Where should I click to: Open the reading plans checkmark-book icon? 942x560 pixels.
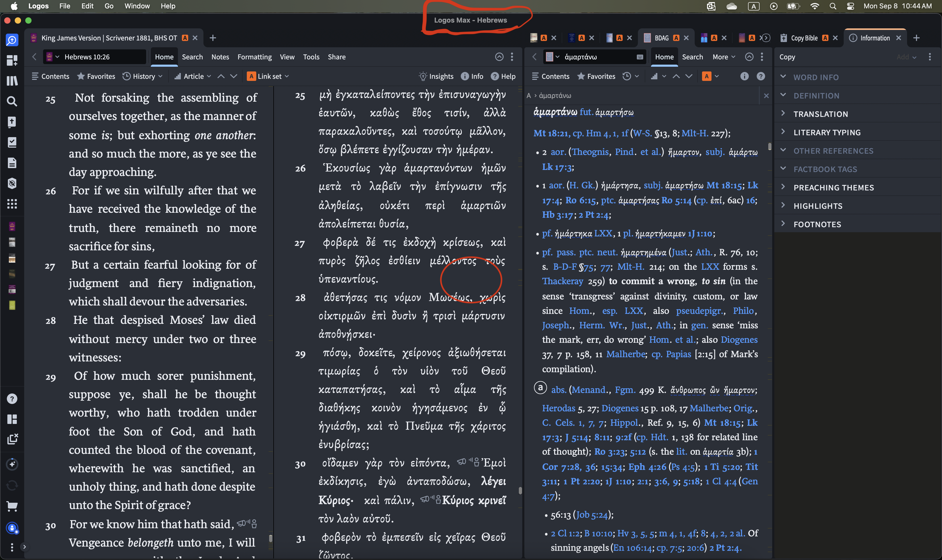pyautogui.click(x=12, y=142)
